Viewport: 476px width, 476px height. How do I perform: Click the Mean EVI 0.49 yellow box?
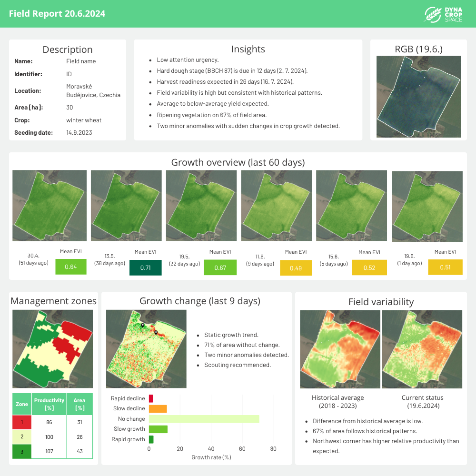point(296,268)
